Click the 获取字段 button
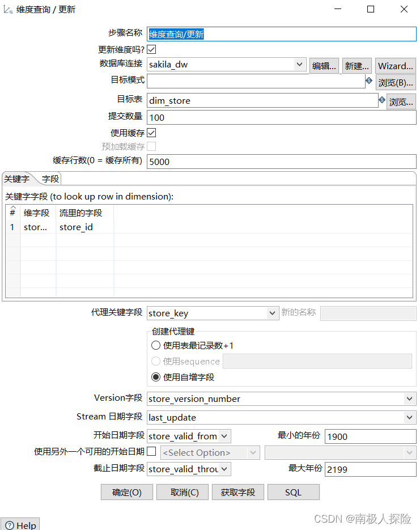 point(238,492)
